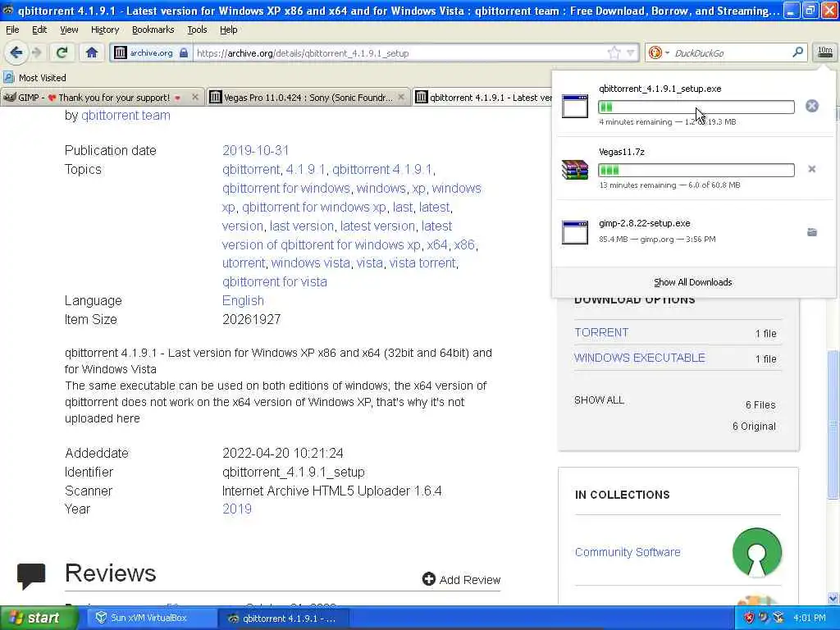Click the Vegas11.7z download progress bar
The width and height of the screenshot is (840, 630).
coord(696,171)
